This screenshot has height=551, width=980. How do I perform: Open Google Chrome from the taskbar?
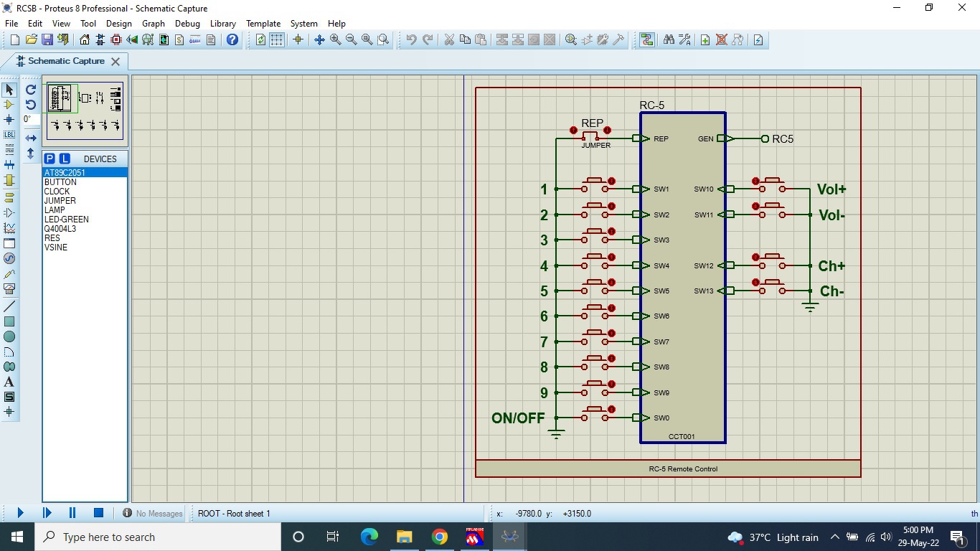coord(440,537)
